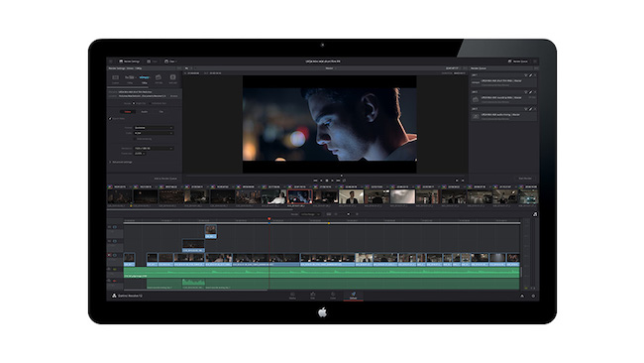This screenshot has width=644, height=363.
Task: Open project settings gear icon
Action: click(x=533, y=296)
